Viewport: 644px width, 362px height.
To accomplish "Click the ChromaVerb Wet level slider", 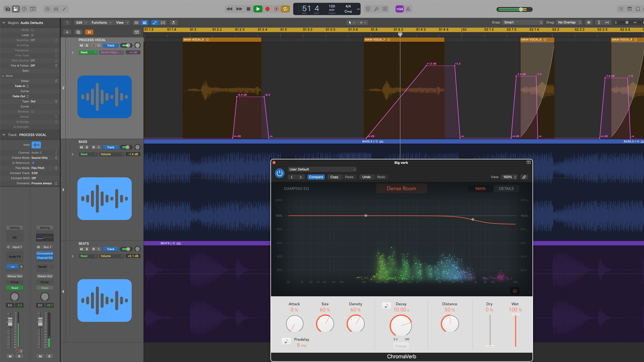I will tap(516, 330).
